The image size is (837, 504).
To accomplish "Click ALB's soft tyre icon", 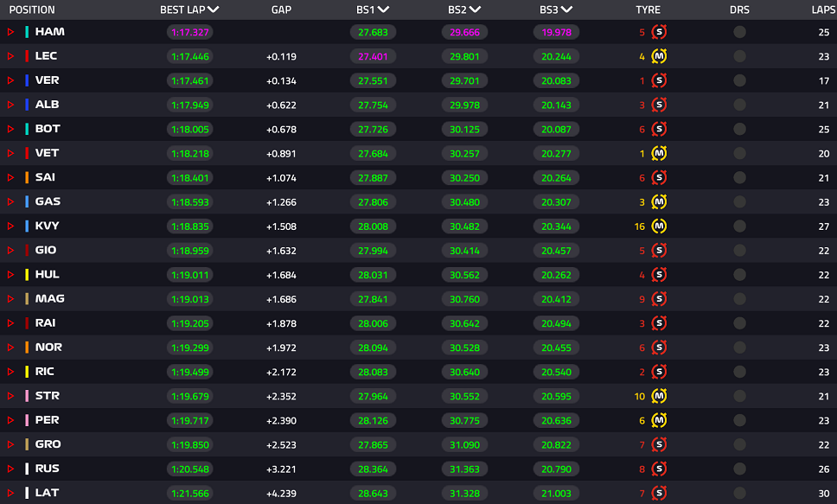I will [659, 105].
